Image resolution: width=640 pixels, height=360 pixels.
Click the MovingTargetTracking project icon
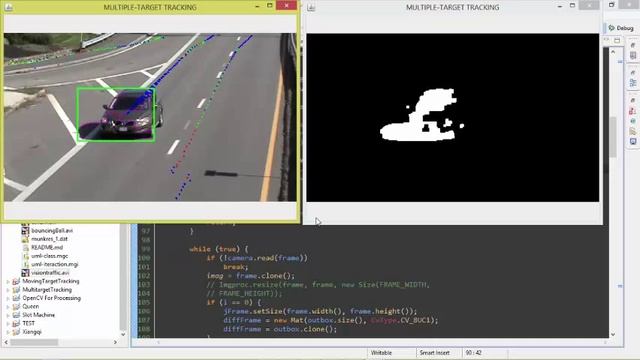(x=16, y=281)
